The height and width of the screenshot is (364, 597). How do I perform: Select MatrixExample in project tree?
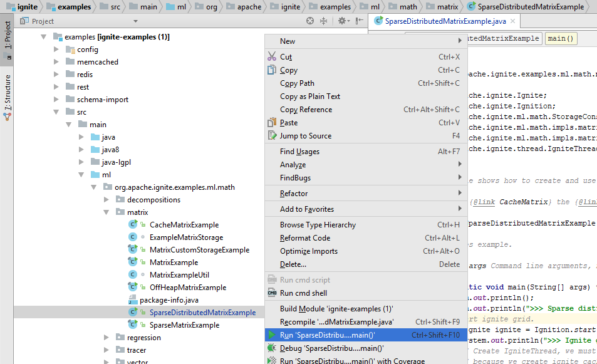(x=174, y=262)
